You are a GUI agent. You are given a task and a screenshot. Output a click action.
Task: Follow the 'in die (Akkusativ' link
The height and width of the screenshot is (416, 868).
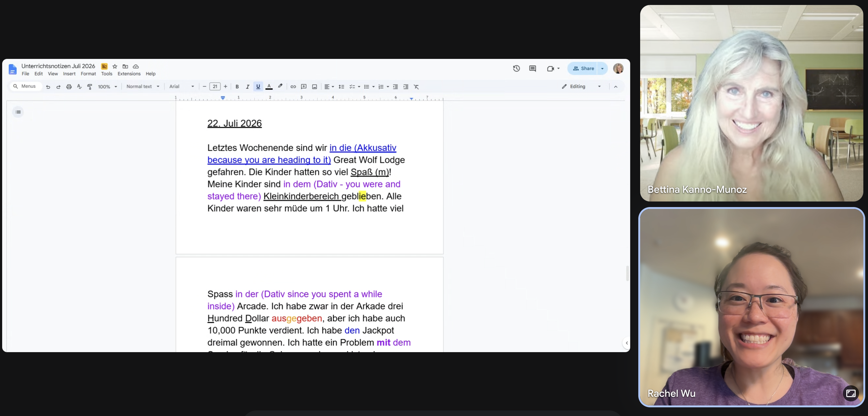coord(363,148)
